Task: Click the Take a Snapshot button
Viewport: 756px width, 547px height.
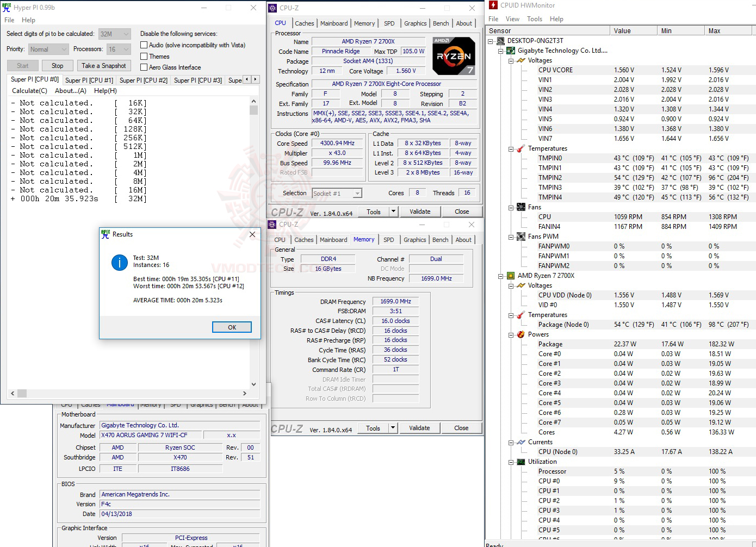Action: (104, 66)
